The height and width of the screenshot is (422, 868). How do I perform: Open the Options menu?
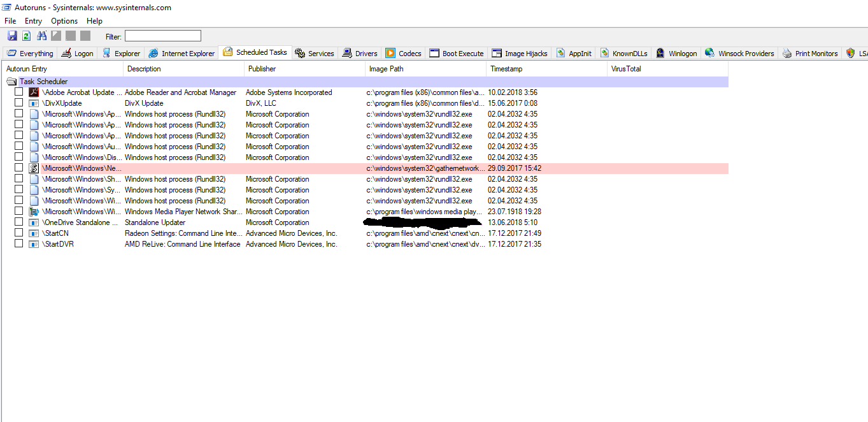pos(64,21)
